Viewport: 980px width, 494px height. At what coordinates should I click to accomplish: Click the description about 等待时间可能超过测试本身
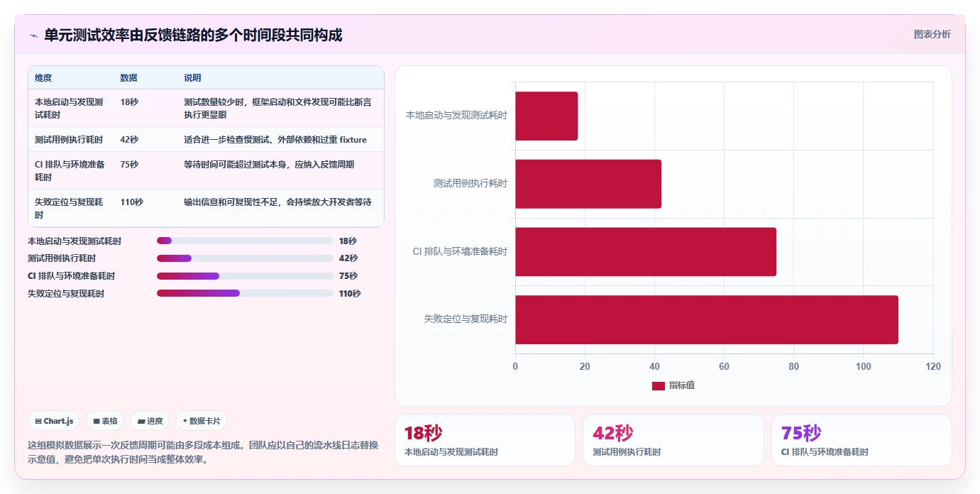point(269,165)
